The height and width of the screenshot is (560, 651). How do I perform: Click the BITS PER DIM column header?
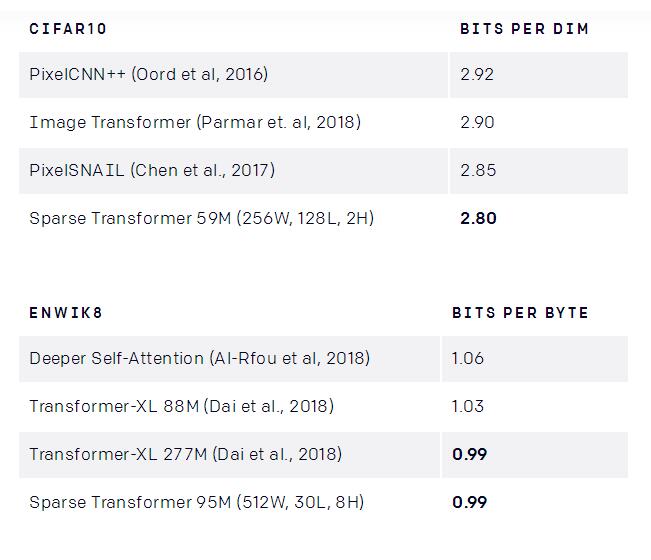[524, 29]
